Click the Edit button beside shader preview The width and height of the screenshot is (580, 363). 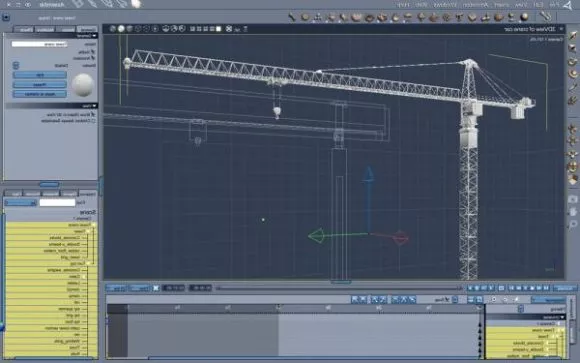pyautogui.click(x=40, y=75)
